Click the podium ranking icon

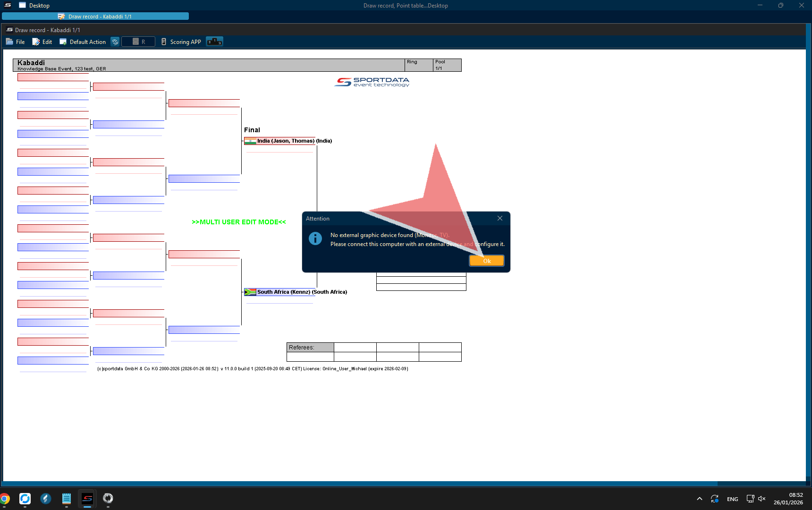[214, 42]
